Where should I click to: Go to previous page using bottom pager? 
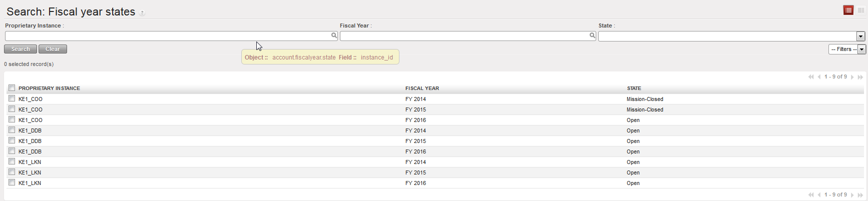(819, 195)
